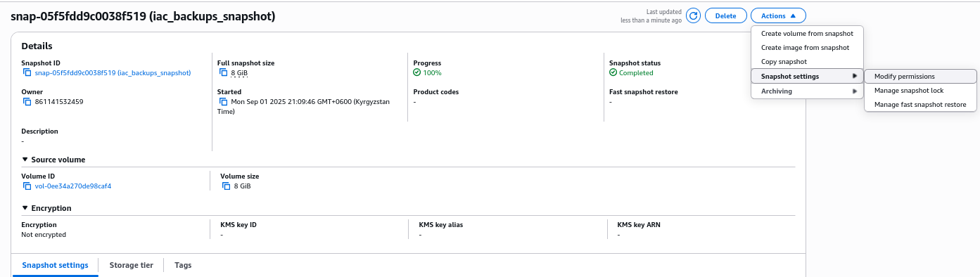The image size is (980, 277).
Task: Click the owner ID 861141532459 text
Action: tap(59, 101)
